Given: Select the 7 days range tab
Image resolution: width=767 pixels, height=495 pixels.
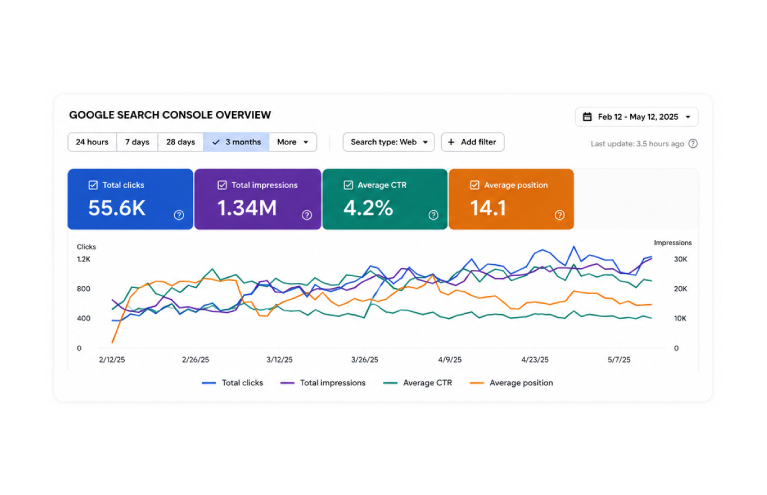Looking at the screenshot, I should click(137, 142).
